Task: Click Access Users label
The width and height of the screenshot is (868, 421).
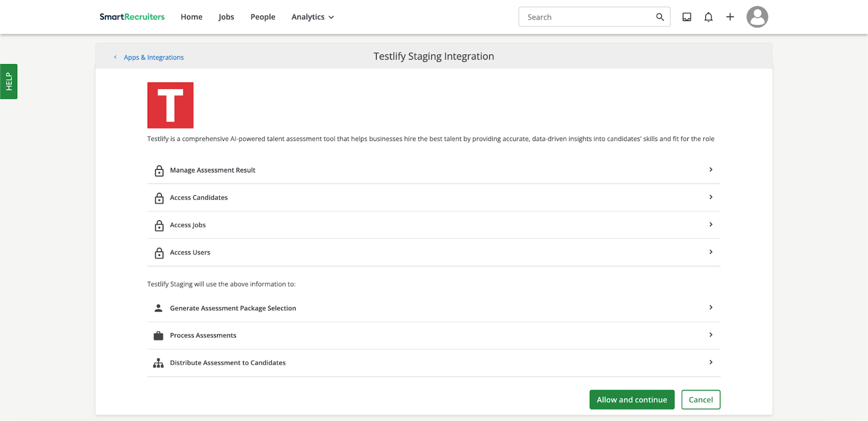Action: coord(190,252)
